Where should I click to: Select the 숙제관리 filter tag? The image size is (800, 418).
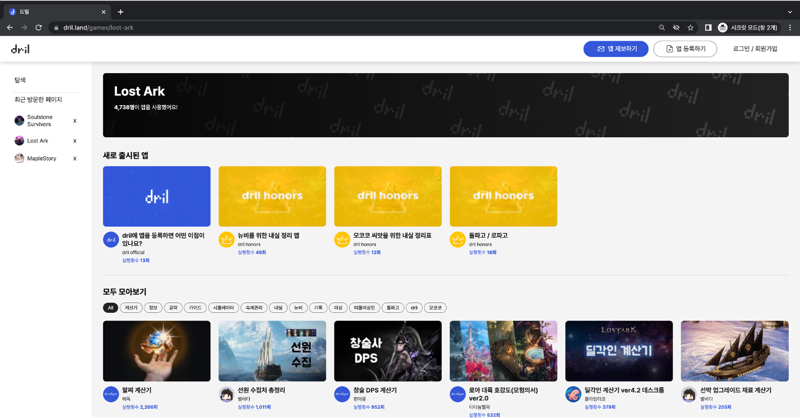[x=254, y=308]
